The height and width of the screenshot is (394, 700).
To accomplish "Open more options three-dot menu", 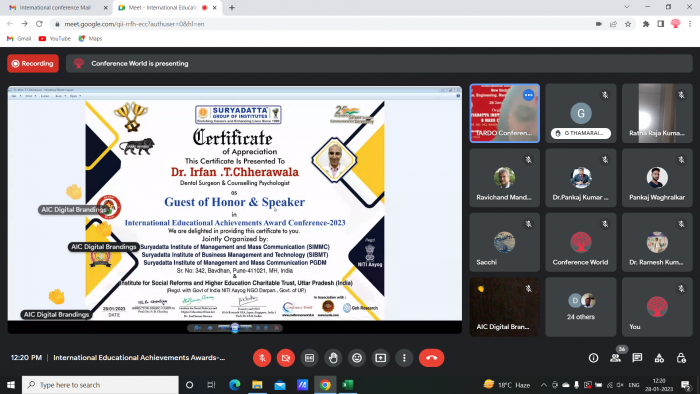I will (404, 358).
